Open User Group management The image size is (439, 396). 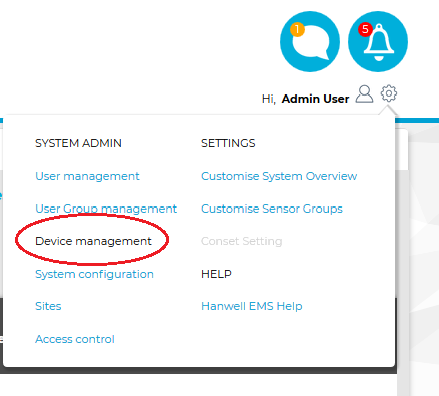106,209
